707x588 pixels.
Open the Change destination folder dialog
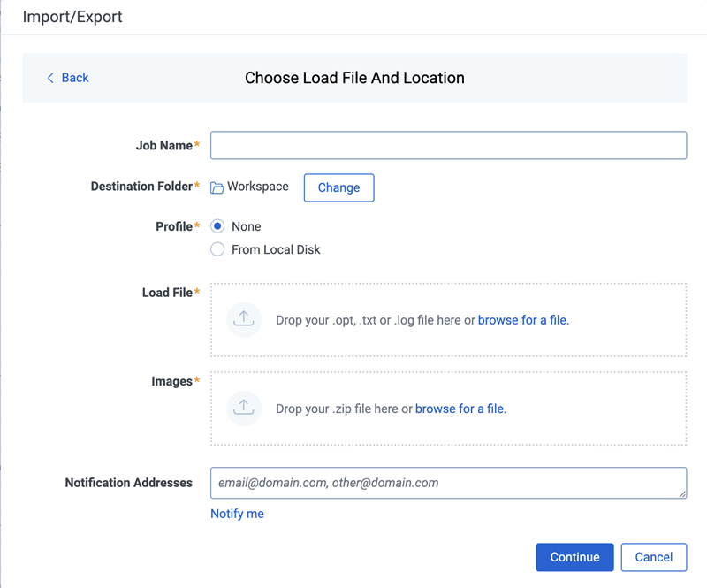(338, 187)
